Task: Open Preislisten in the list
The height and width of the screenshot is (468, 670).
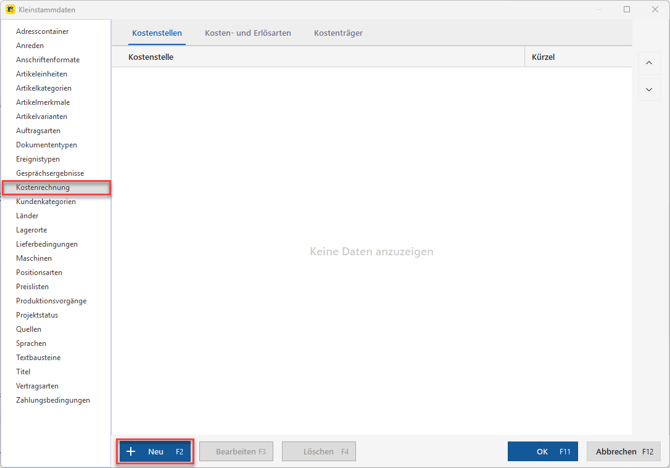Action: pos(32,286)
